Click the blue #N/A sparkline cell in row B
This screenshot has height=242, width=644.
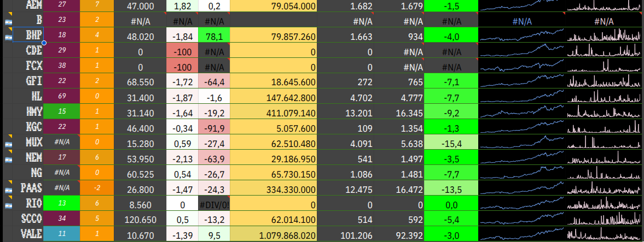point(521,21)
